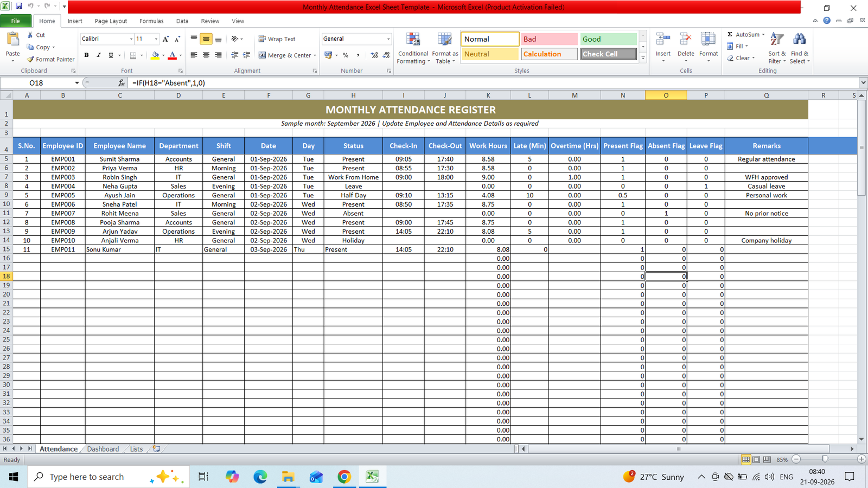Apply the Good cell style
The image size is (868, 488).
pos(608,39)
